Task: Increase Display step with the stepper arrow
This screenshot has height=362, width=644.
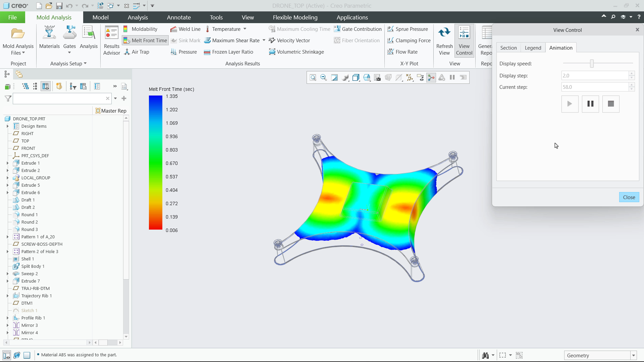Action: click(x=631, y=73)
